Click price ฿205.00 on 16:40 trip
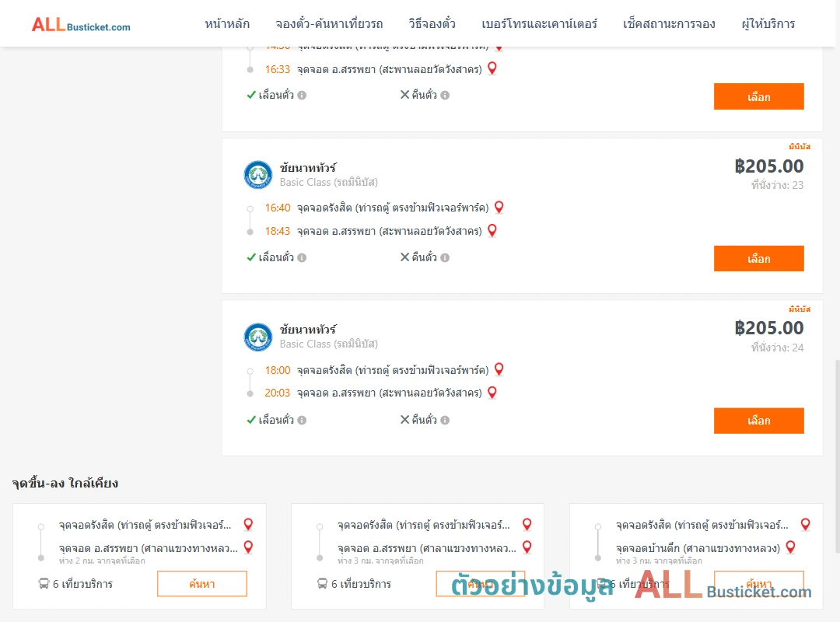 (x=769, y=166)
